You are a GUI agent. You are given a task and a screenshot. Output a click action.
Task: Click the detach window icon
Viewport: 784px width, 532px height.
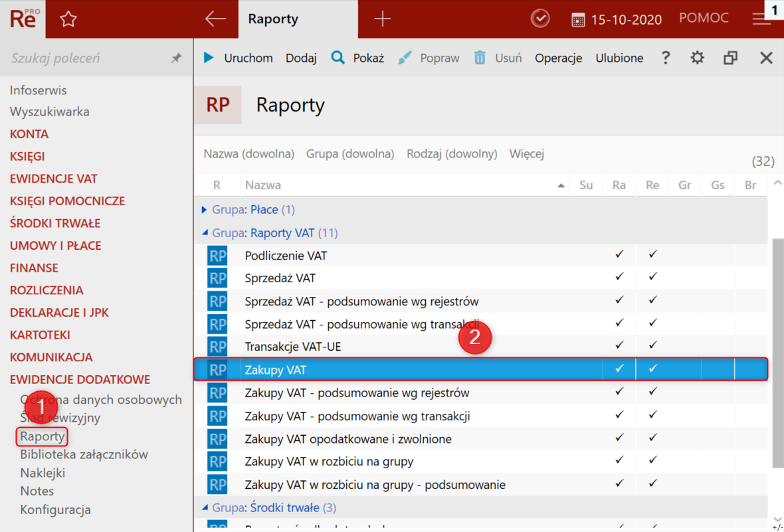click(x=731, y=58)
